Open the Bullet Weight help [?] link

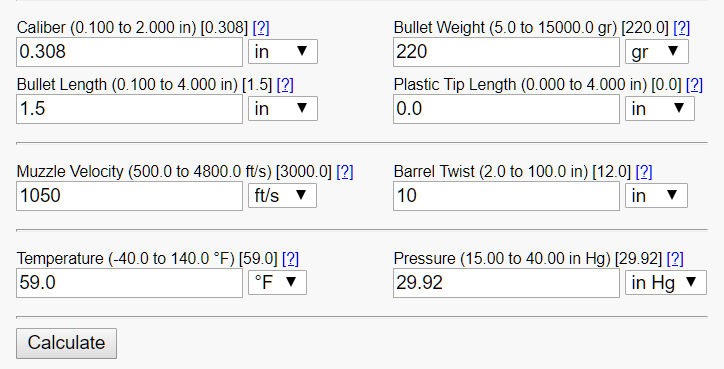682,28
